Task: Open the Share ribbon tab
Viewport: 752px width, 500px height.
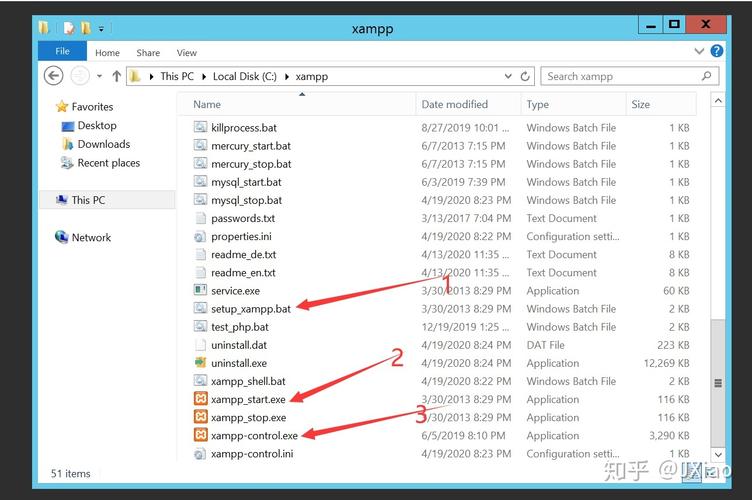Action: (148, 52)
